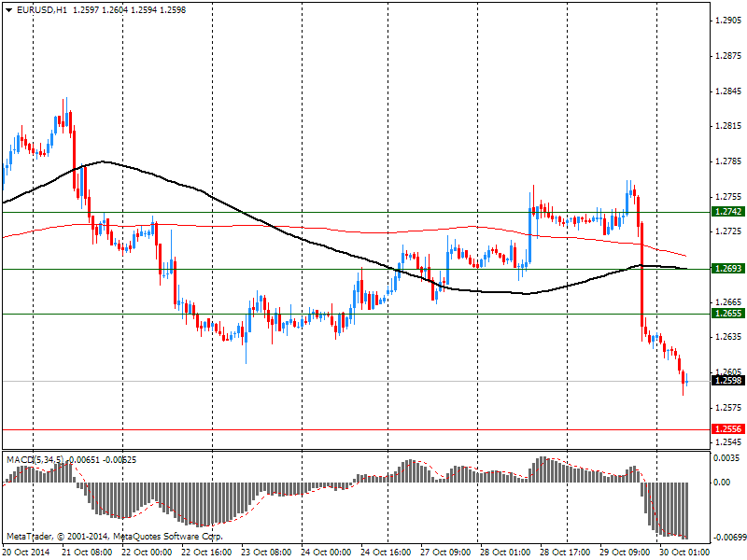The image size is (747, 560).
Task: Select the 1.2742 green price level label
Action: [x=728, y=212]
